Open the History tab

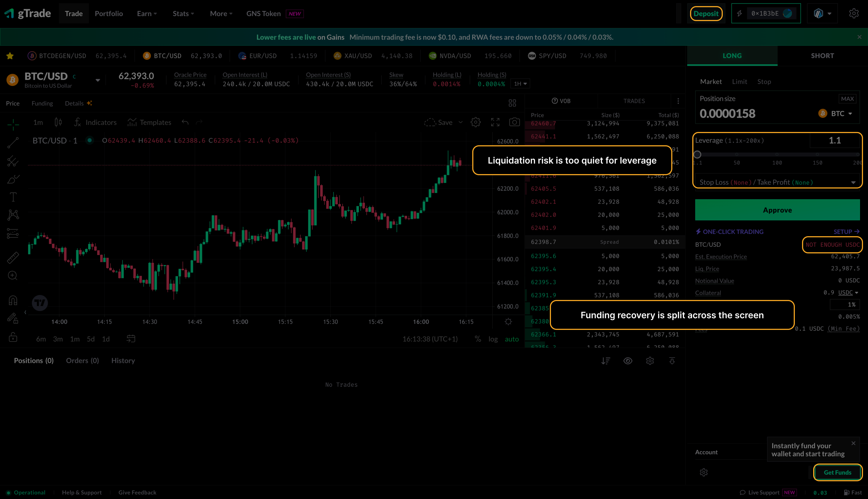point(123,361)
